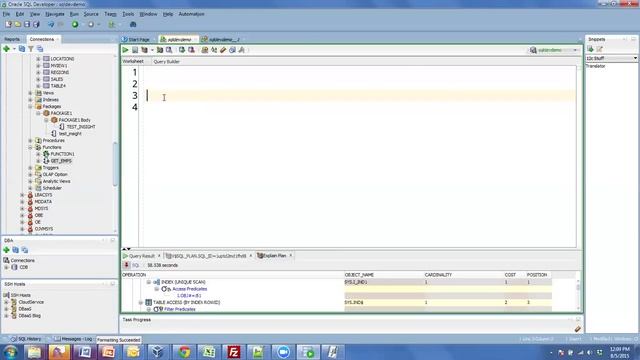Click the Unshared SQL Worksheet icon
The height and width of the screenshot is (360, 640).
click(x=205, y=50)
